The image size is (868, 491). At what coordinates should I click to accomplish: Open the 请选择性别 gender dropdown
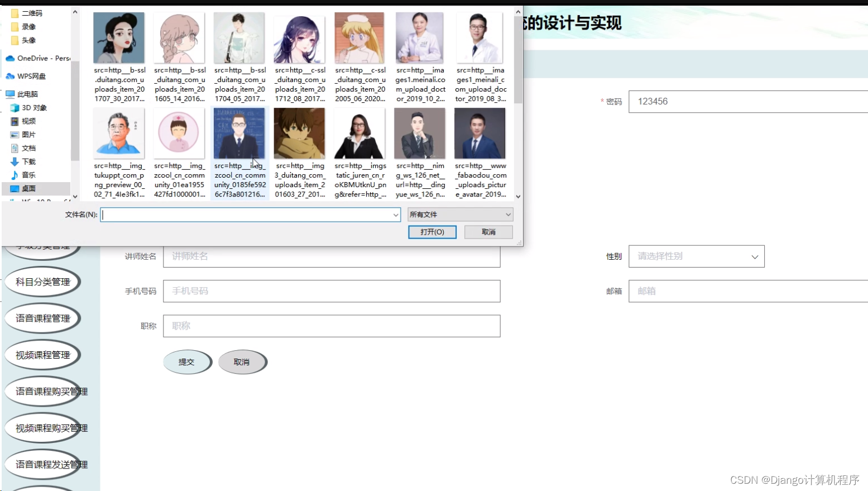696,256
